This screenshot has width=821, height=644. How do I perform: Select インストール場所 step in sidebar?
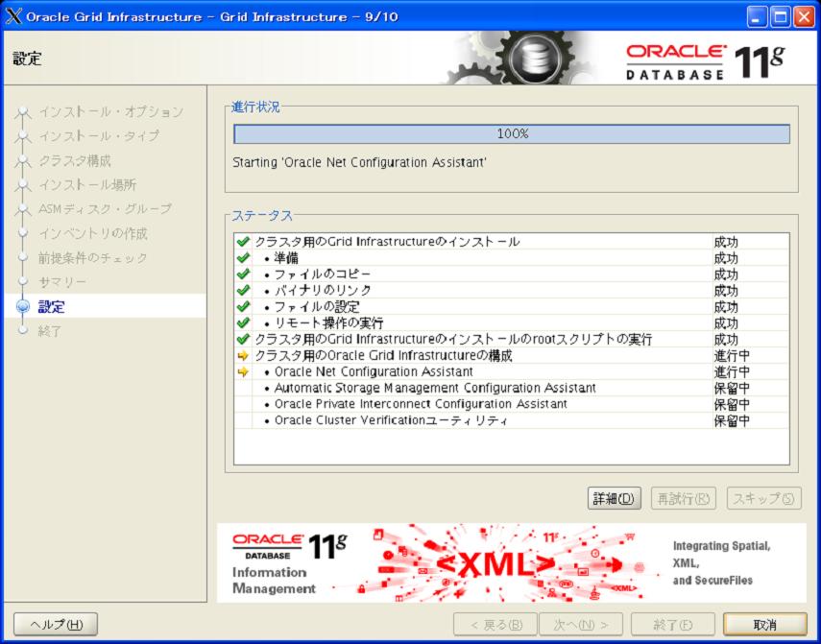click(87, 184)
